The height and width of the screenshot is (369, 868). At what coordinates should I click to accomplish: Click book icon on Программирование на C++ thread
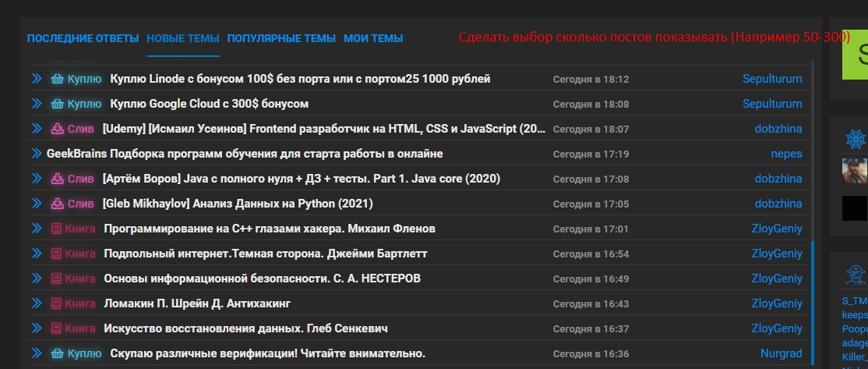(56, 229)
